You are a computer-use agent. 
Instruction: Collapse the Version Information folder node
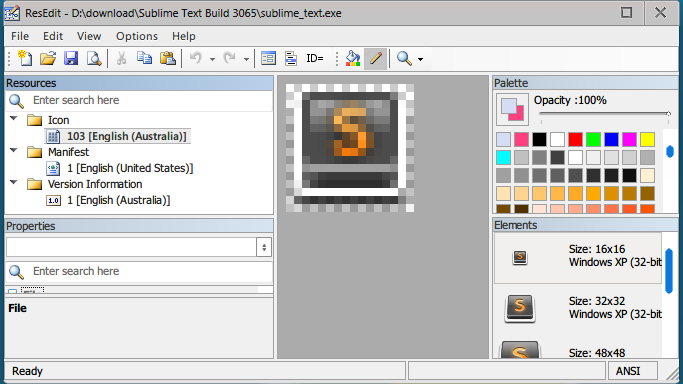tap(14, 182)
